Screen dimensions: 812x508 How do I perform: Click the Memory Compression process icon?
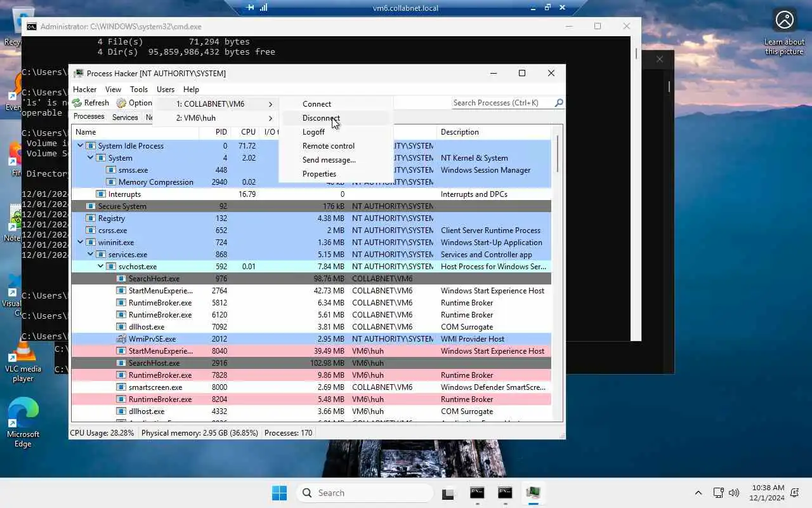tap(111, 182)
